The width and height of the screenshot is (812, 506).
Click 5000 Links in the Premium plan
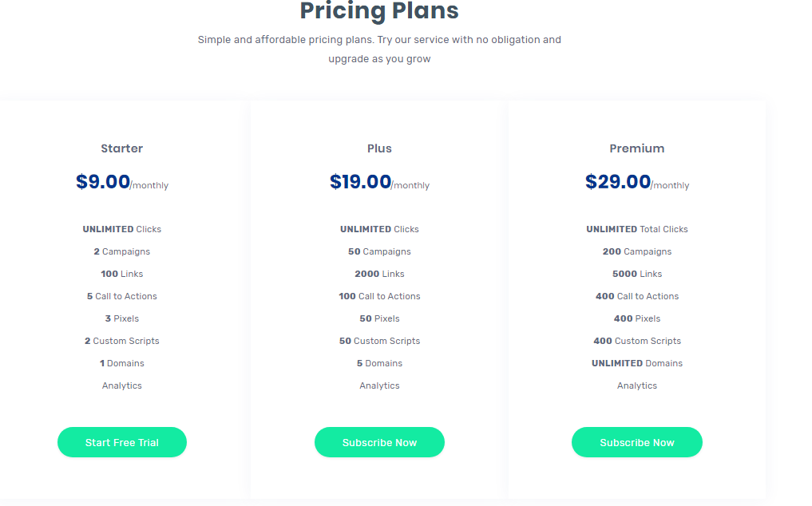636,274
